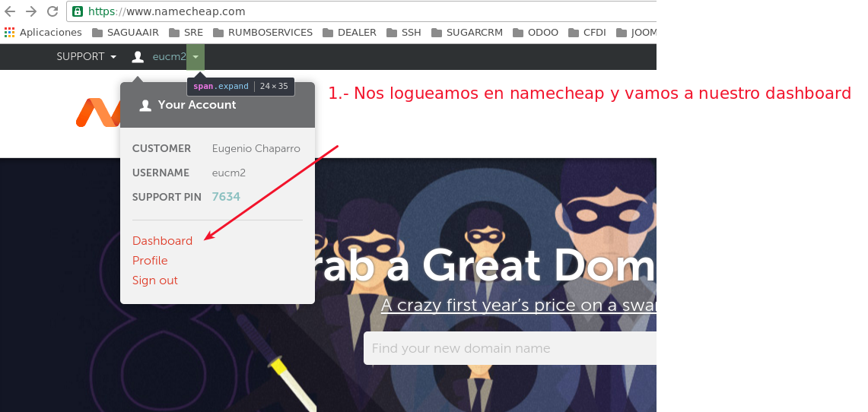Viewport: 868px width, 412px height.
Task: Open the Profile link
Action: [150, 261]
